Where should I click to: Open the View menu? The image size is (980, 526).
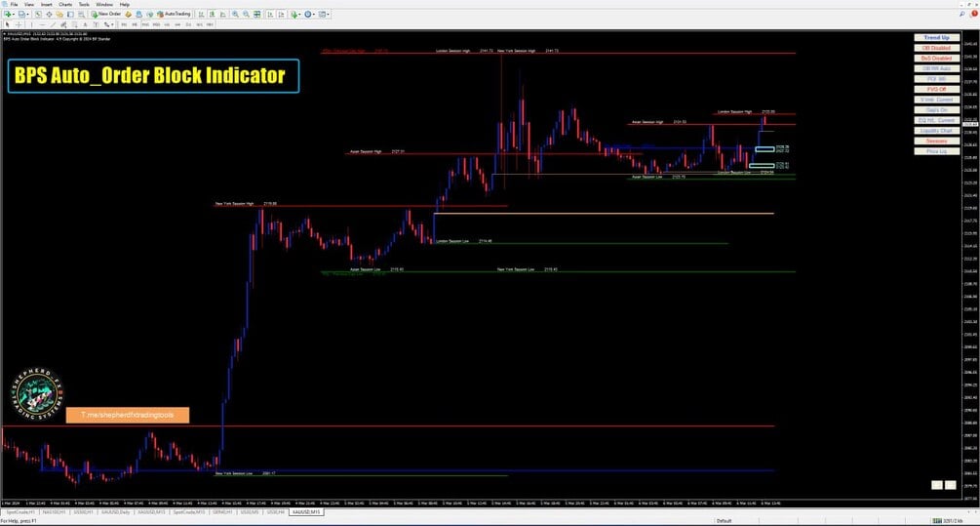(x=28, y=4)
